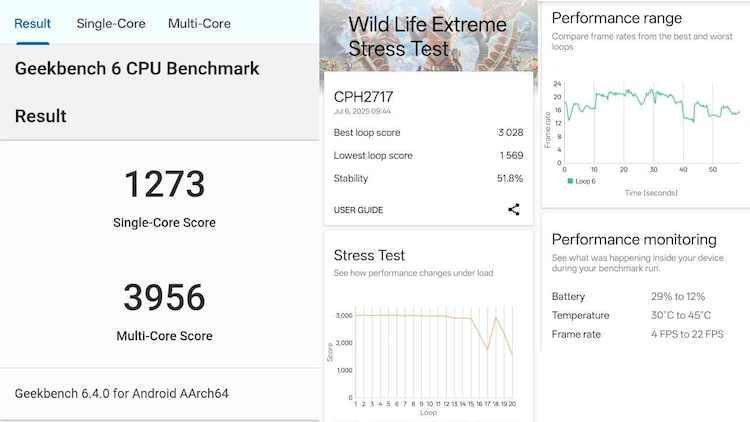Open the Single-Core tab
The image size is (750, 422).
click(x=110, y=23)
